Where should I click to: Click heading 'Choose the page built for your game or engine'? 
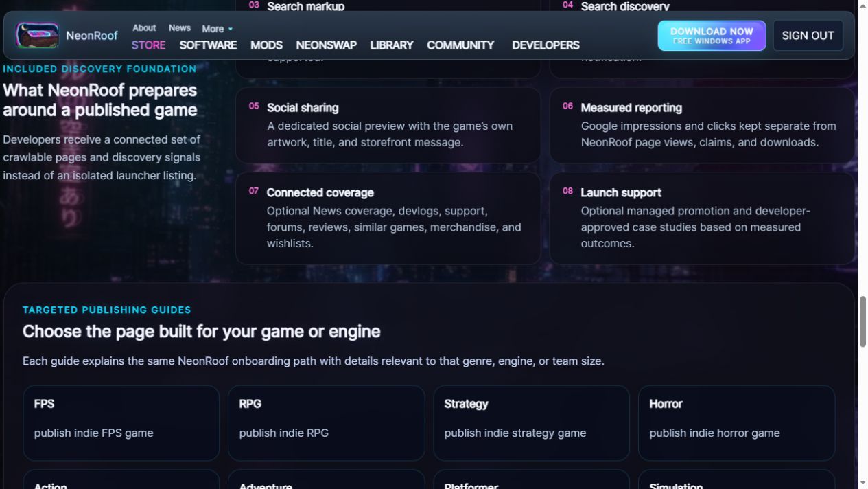tap(201, 332)
